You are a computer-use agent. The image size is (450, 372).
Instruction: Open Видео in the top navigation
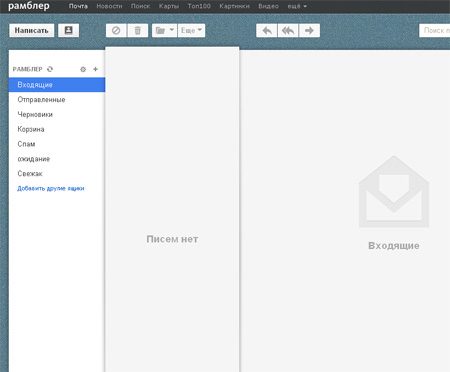click(x=268, y=6)
